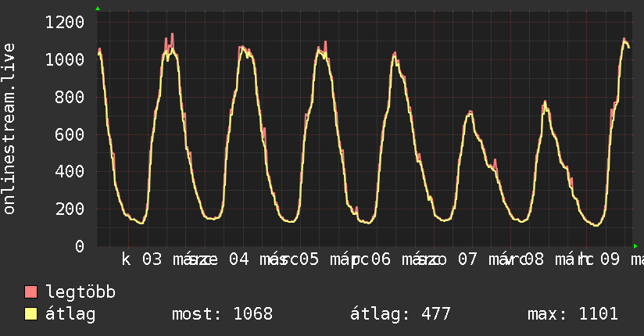Click the pink legtöbb legend swatch

click(30, 291)
